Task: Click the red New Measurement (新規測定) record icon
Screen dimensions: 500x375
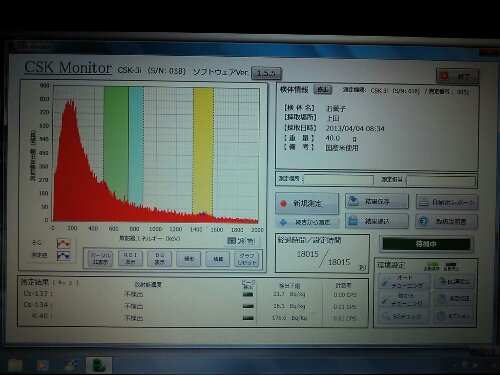Action: tap(284, 204)
